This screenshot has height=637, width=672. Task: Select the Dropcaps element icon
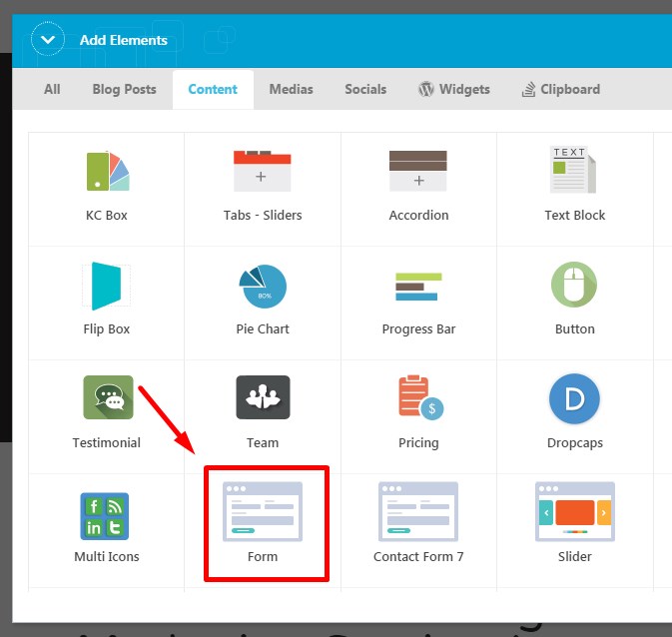pos(574,398)
